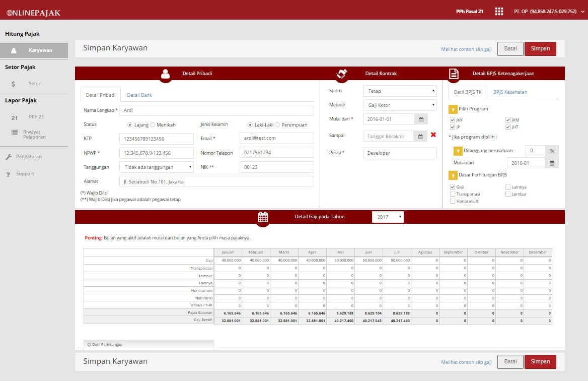The height and width of the screenshot is (381, 588).
Task: Click the bottom Batal button
Action: point(510,362)
